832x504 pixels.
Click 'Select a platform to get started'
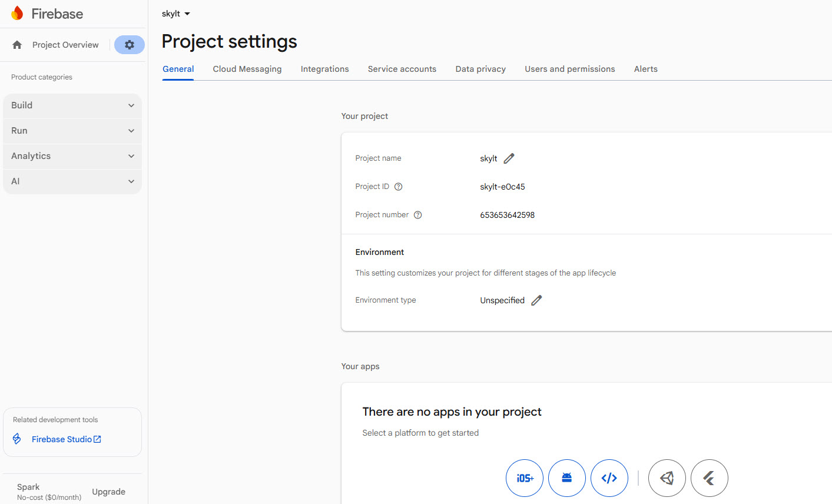tap(420, 433)
